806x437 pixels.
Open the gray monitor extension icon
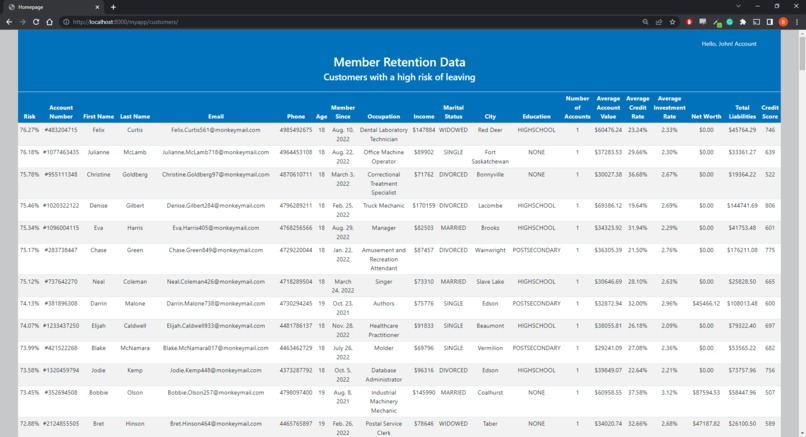pos(703,22)
